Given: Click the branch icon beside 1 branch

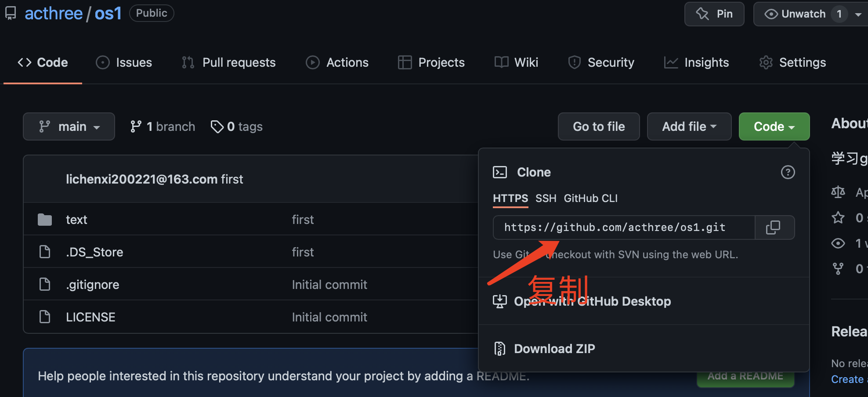Looking at the screenshot, I should point(136,127).
